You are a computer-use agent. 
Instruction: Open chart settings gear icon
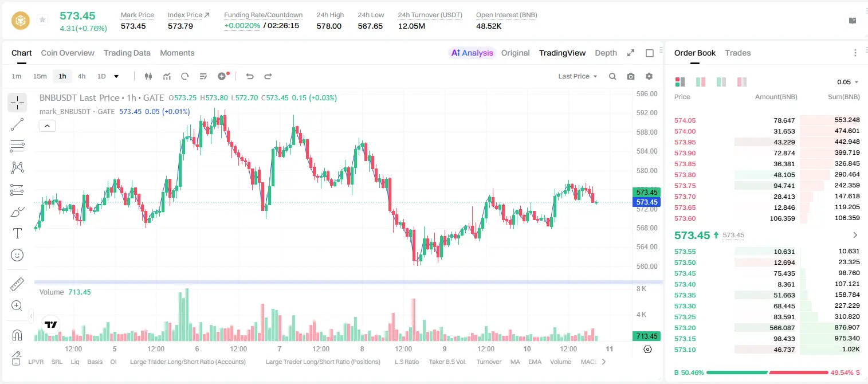(649, 76)
